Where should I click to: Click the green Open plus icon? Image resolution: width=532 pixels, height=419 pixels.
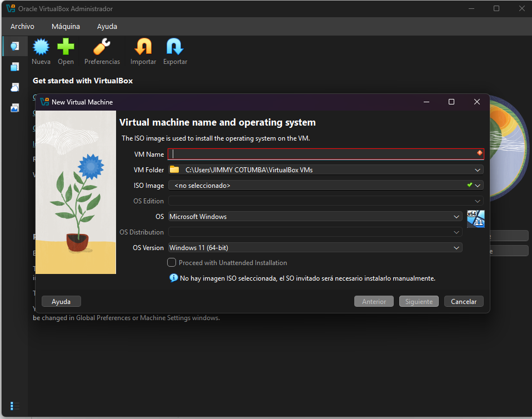point(66,47)
